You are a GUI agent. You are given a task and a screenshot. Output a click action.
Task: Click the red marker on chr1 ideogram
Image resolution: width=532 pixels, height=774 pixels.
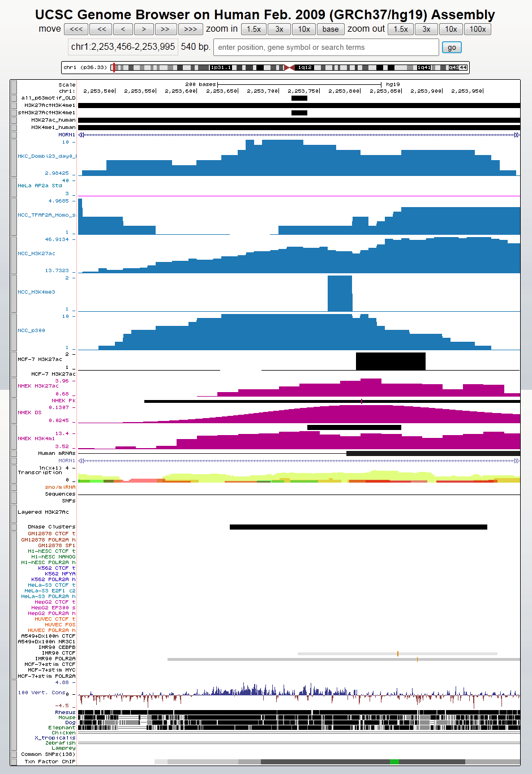pos(114,67)
